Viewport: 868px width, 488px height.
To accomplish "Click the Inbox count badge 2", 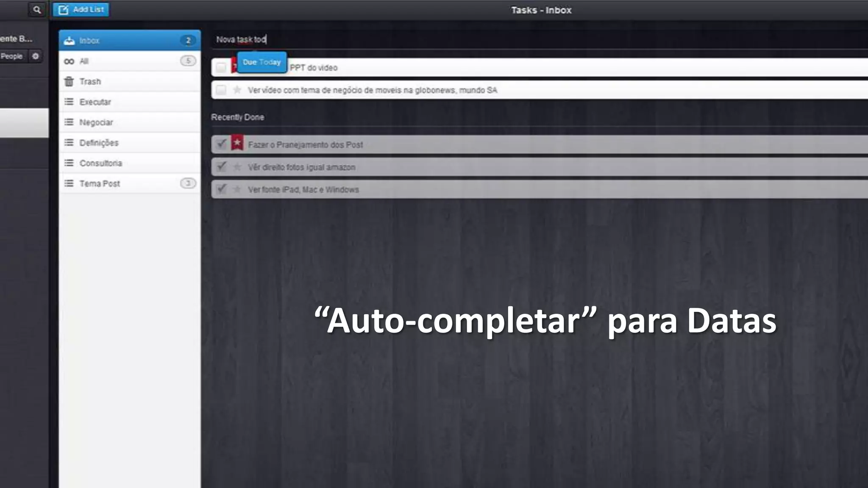I will [188, 40].
